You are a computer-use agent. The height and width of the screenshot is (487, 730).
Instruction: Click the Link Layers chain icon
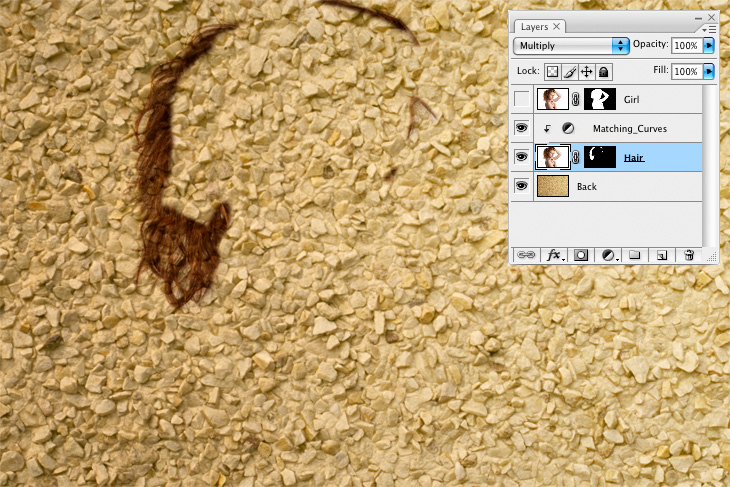tap(525, 256)
